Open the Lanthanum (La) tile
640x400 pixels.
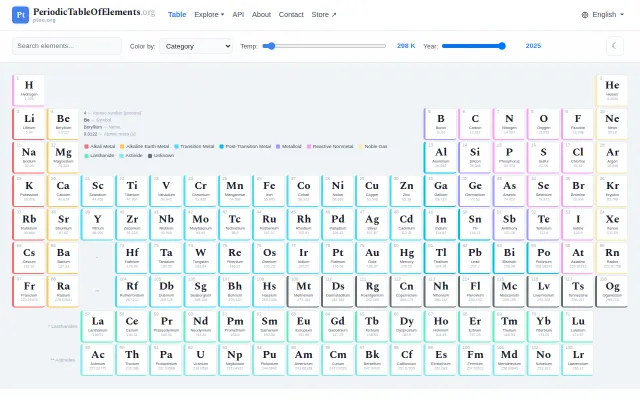(x=98, y=327)
